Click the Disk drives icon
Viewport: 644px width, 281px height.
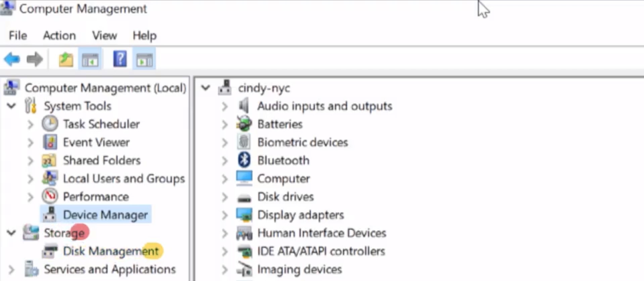(x=244, y=198)
